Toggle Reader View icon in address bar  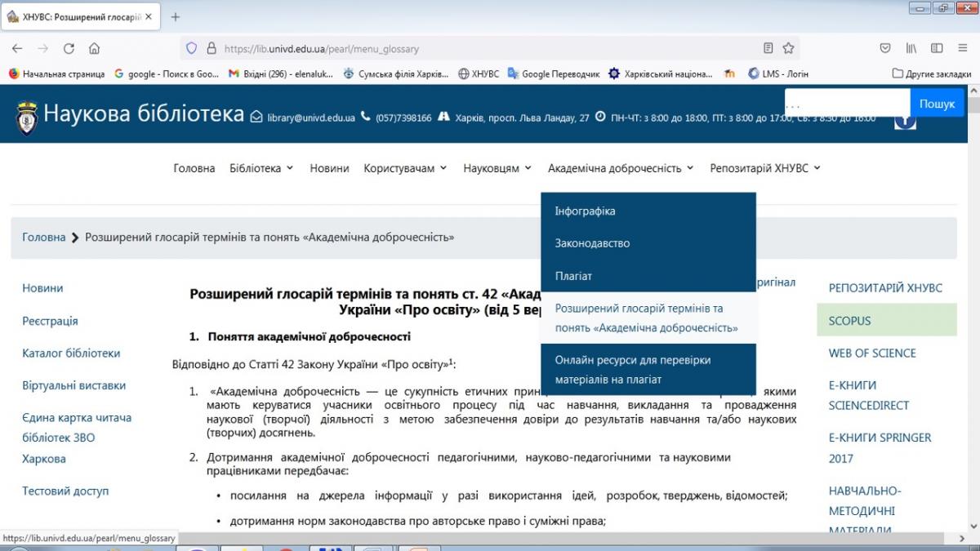pyautogui.click(x=768, y=48)
